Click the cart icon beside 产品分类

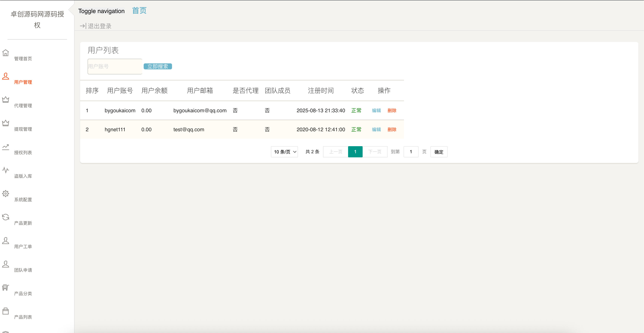click(x=6, y=288)
